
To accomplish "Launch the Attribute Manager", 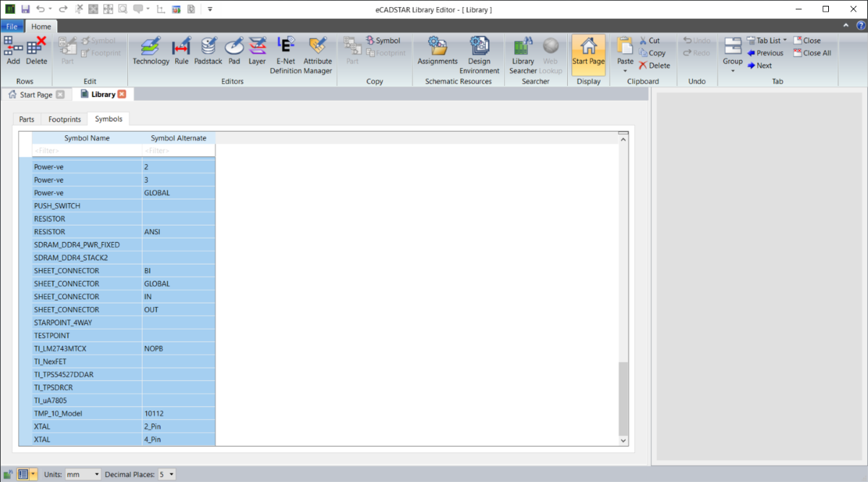I will [x=318, y=55].
